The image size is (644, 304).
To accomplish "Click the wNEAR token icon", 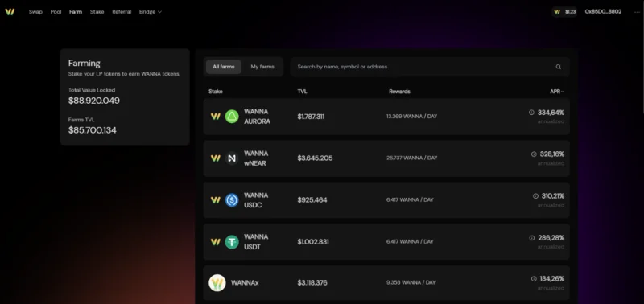I will point(232,158).
